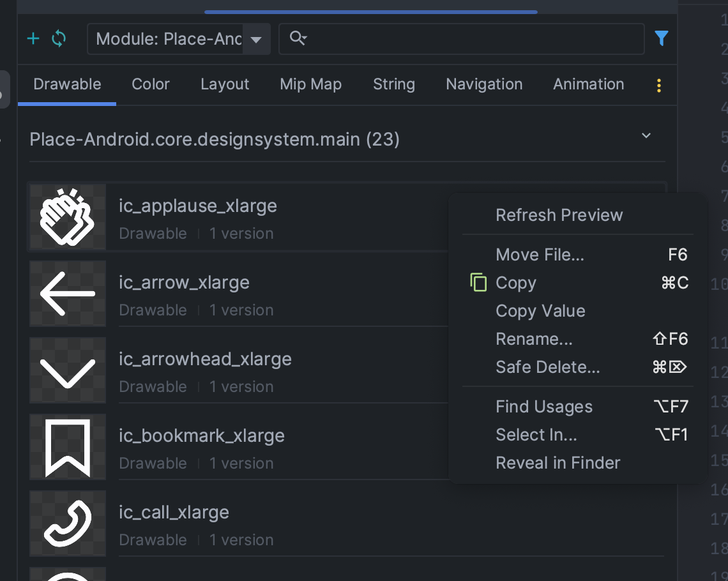Click the Place-Android.core.designsystem.main (23) header text

tap(215, 139)
